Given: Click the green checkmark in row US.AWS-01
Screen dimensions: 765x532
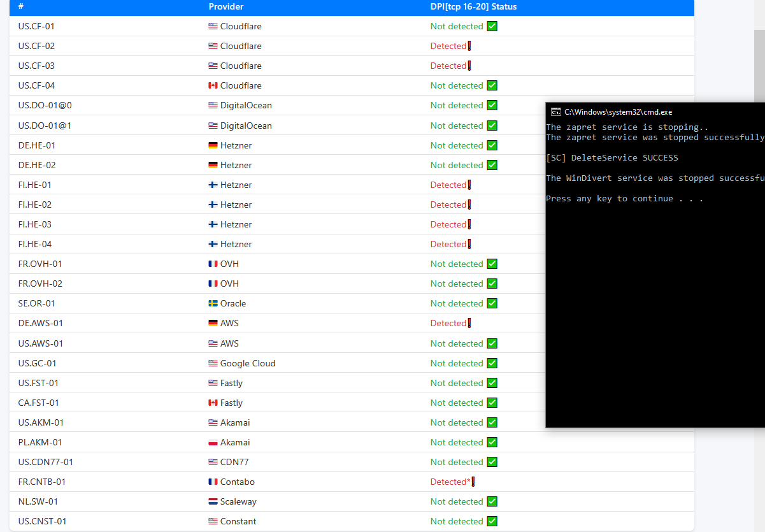Looking at the screenshot, I should 492,343.
